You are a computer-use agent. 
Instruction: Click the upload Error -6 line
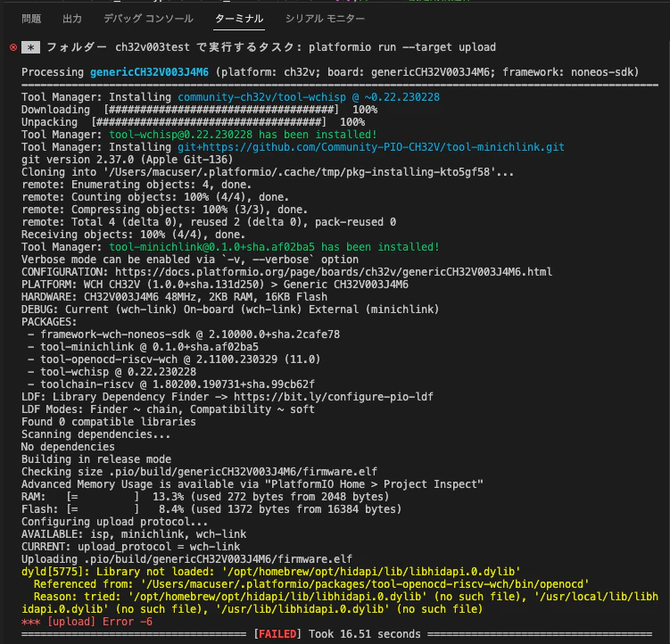87,622
